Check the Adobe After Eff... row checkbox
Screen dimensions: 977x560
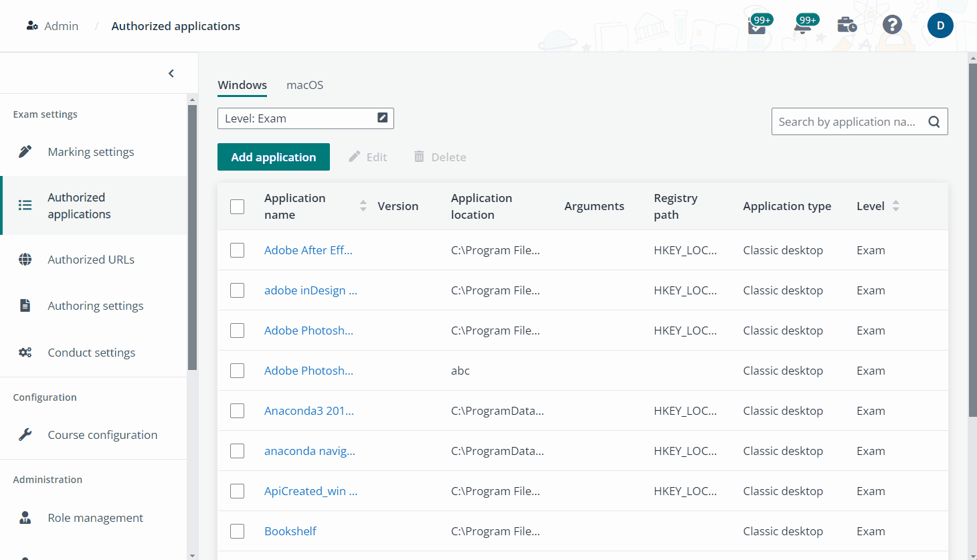238,250
